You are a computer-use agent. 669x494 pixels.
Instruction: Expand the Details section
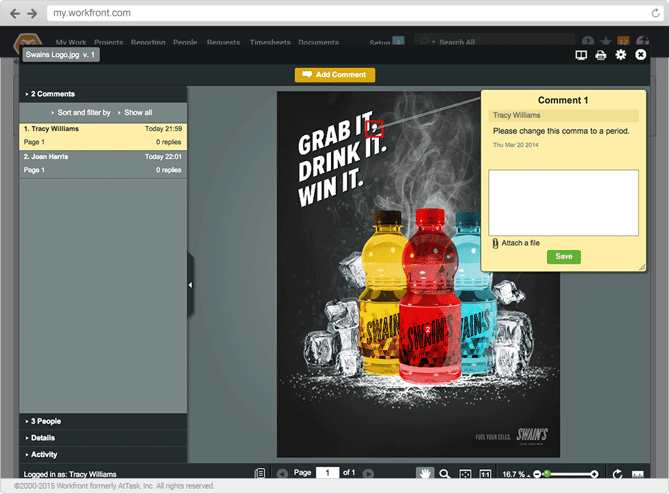pyautogui.click(x=43, y=438)
